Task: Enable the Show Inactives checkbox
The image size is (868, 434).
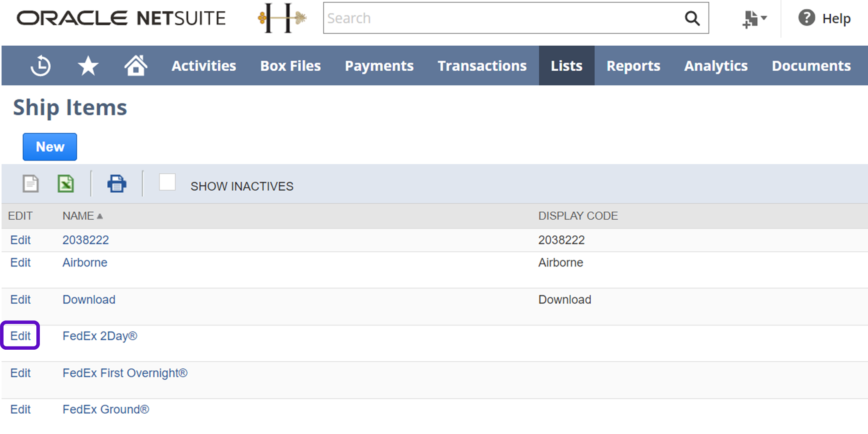Action: pos(167,183)
